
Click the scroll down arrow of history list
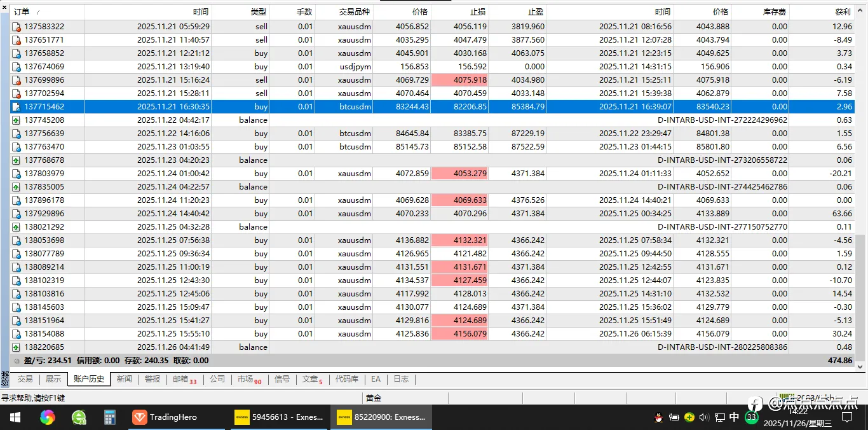[860, 367]
